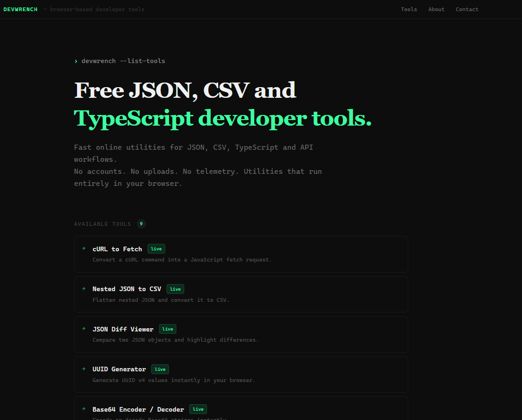522x420 pixels.
Task: Click 'Convert a cURL command into a JavaScript fetch request.'
Action: click(x=182, y=260)
